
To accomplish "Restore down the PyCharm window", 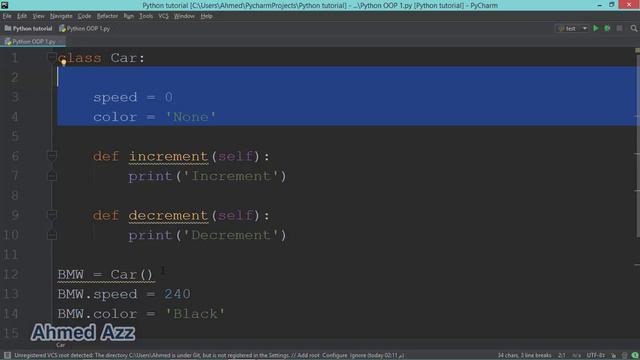I will point(611,5).
